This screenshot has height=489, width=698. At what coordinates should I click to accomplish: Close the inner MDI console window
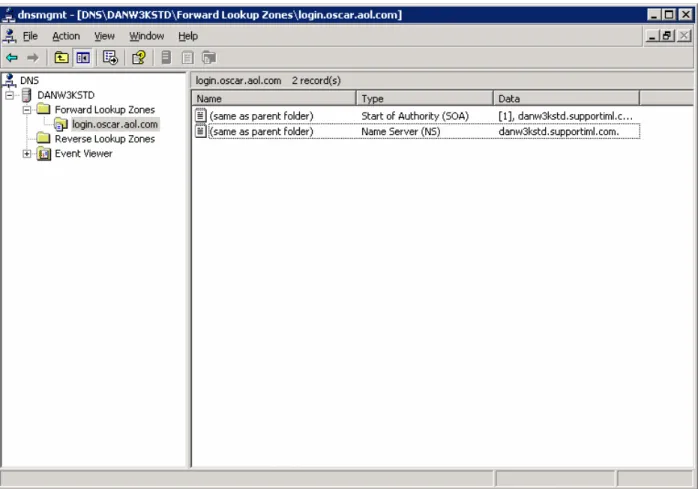tap(684, 36)
